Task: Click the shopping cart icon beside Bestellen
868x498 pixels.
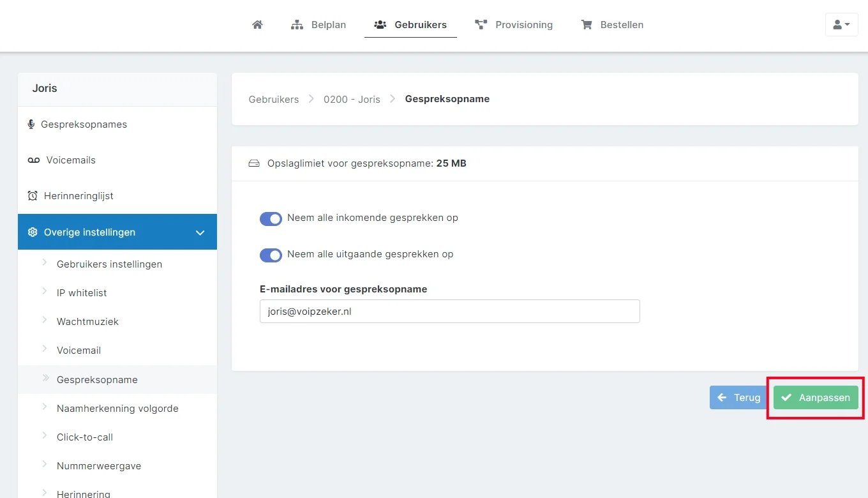Action: tap(587, 25)
